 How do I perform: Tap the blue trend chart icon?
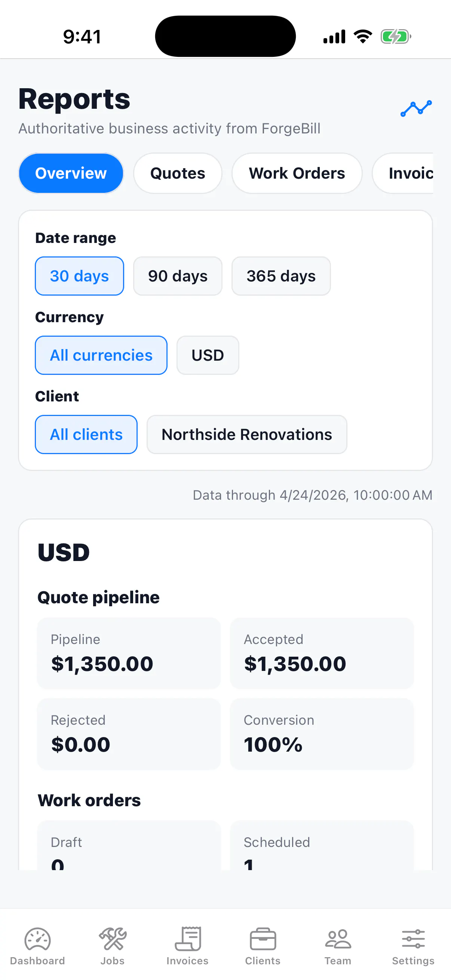[x=416, y=108]
